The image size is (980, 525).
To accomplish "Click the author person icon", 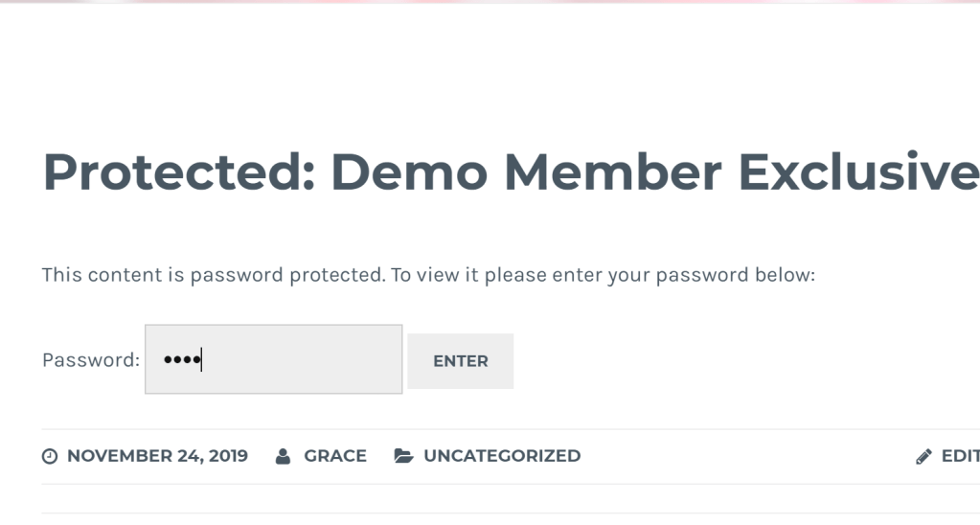I will pos(283,457).
